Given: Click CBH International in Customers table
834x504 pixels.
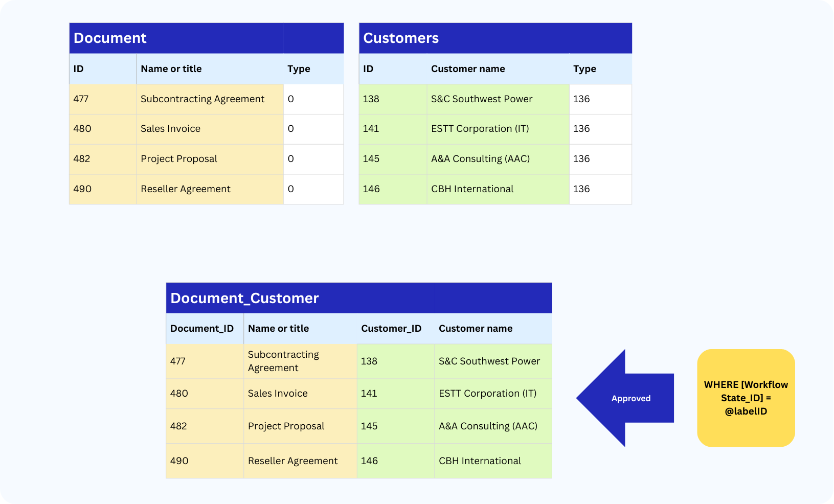Looking at the screenshot, I should coord(472,189).
